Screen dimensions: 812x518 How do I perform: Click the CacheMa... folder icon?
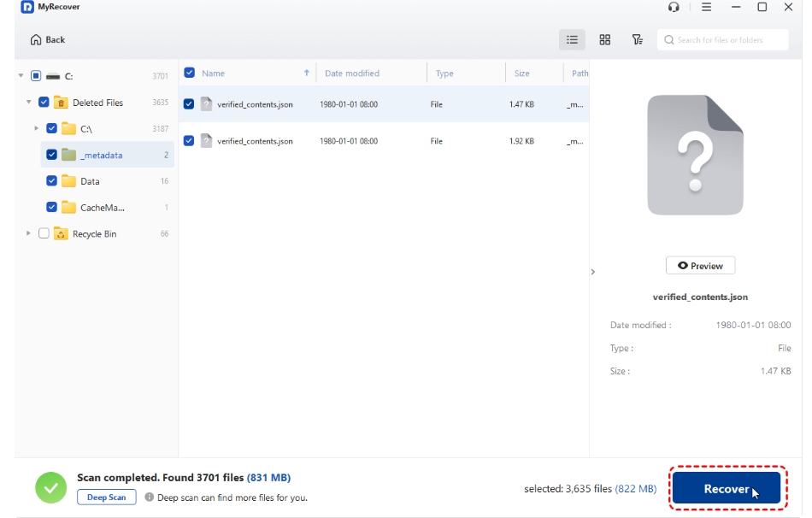pyautogui.click(x=69, y=207)
